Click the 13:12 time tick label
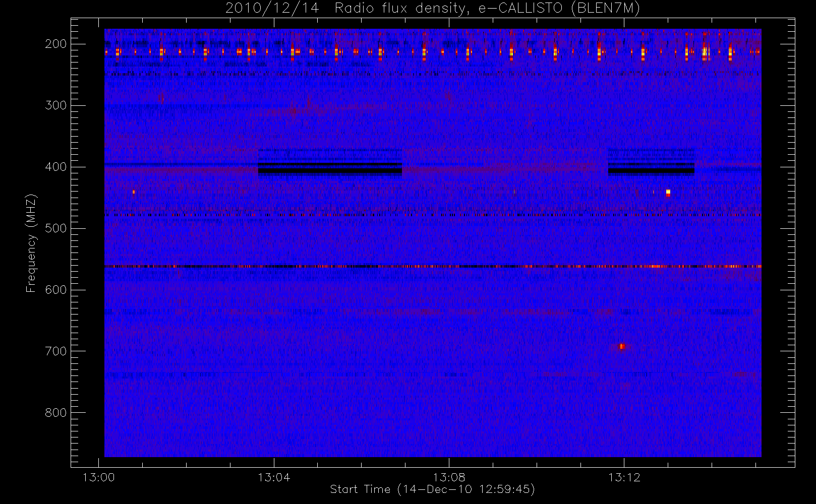 (624, 477)
